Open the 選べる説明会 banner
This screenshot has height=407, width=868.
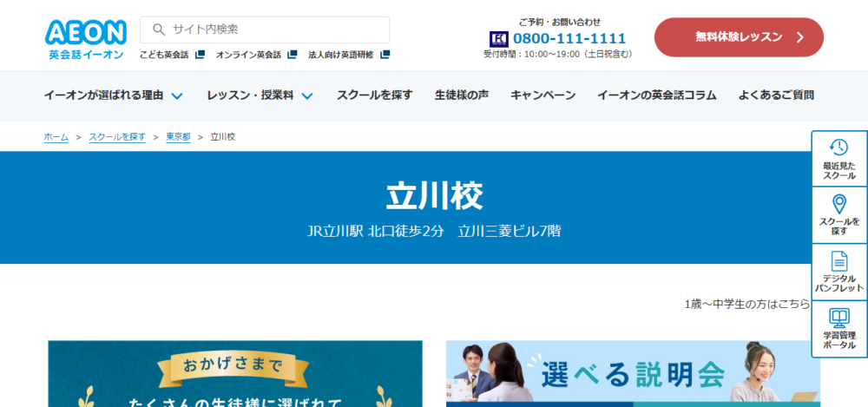tap(634, 374)
